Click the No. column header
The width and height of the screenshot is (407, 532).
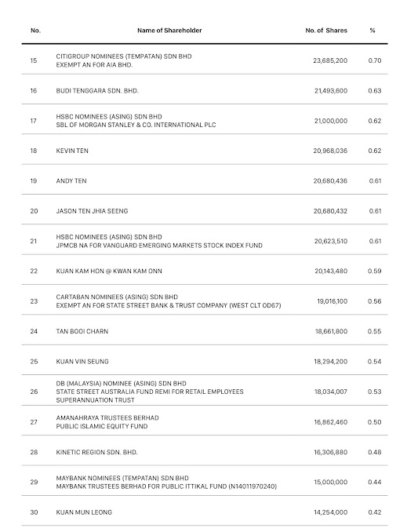35,31
